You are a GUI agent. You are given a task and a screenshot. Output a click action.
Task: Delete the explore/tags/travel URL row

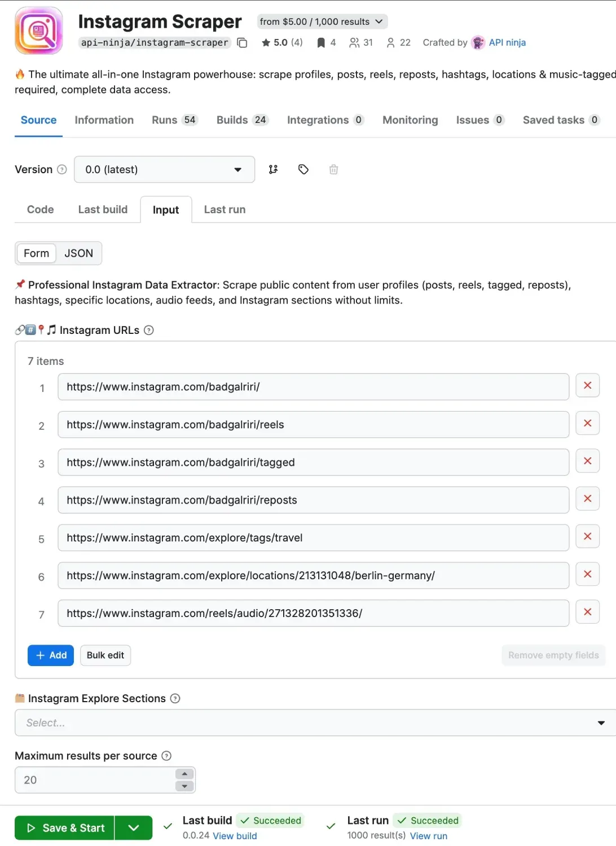click(587, 536)
